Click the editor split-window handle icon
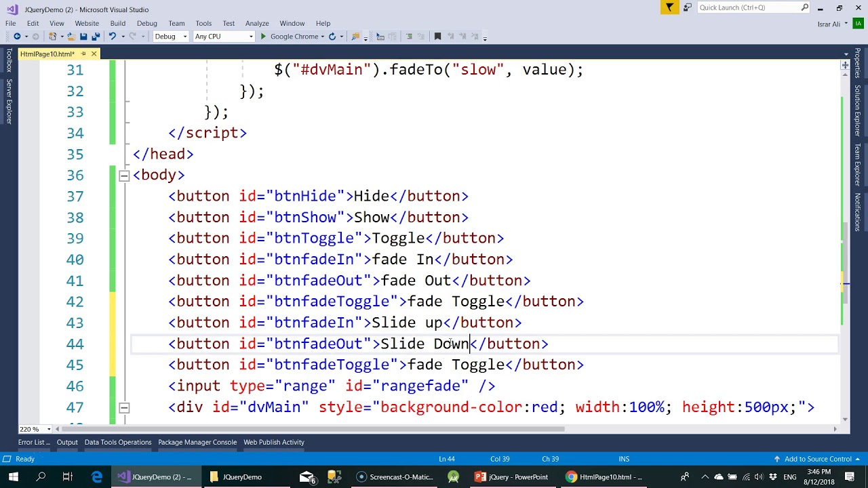Image resolution: width=868 pixels, height=488 pixels. click(x=845, y=65)
